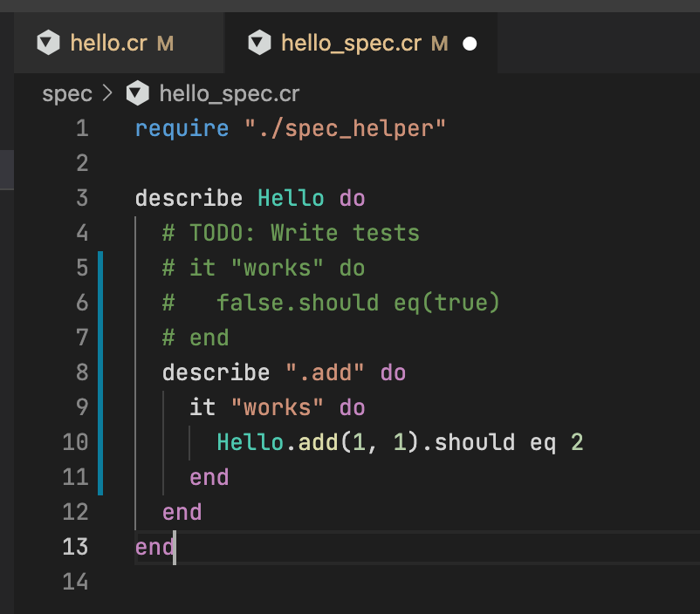Click the end keyword on line 13

coord(154,547)
